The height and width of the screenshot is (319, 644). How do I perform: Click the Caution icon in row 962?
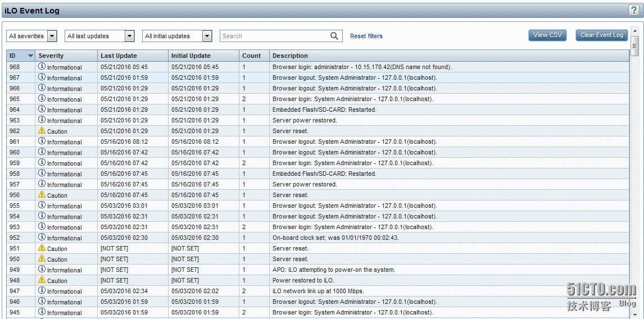(x=42, y=130)
